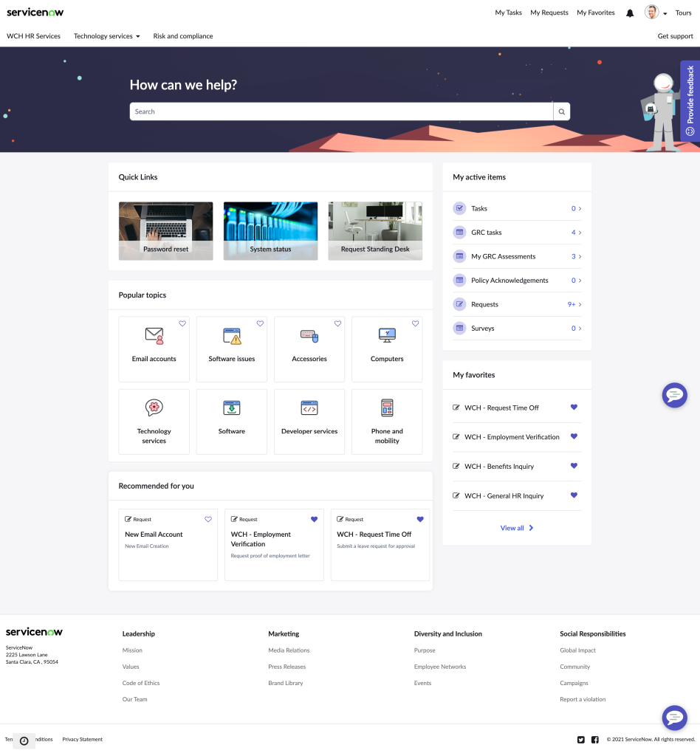Open the Facebook icon in footer
The image size is (700, 756).
pyautogui.click(x=595, y=740)
